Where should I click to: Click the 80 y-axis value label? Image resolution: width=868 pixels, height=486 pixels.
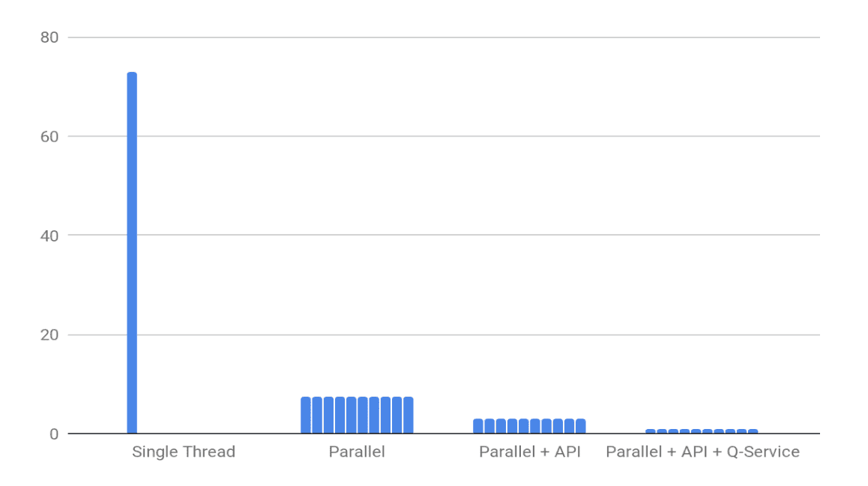pyautogui.click(x=50, y=37)
